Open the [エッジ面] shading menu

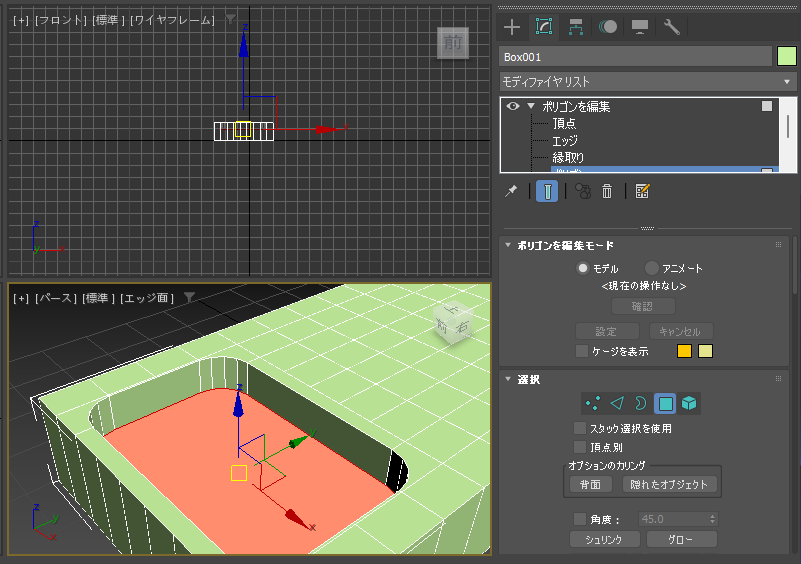(147, 298)
